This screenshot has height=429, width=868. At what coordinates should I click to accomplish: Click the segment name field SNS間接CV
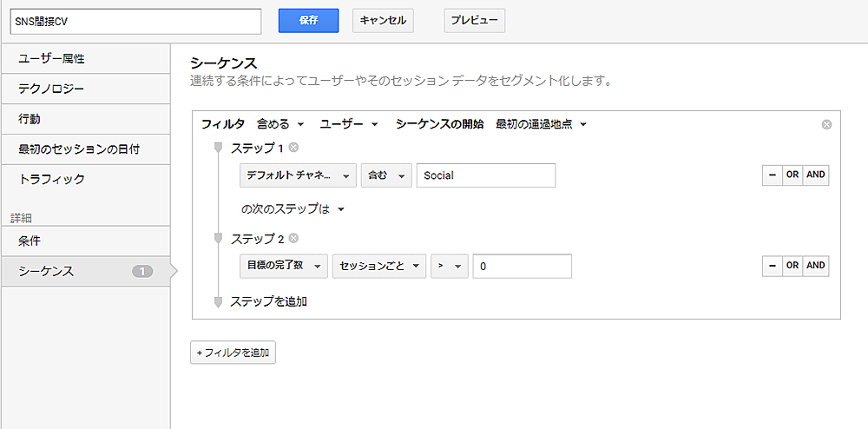tap(136, 21)
